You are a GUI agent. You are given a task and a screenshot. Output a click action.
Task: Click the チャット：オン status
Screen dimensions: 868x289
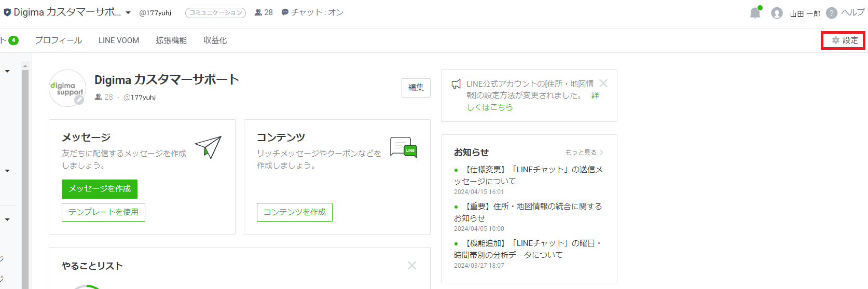click(x=317, y=12)
